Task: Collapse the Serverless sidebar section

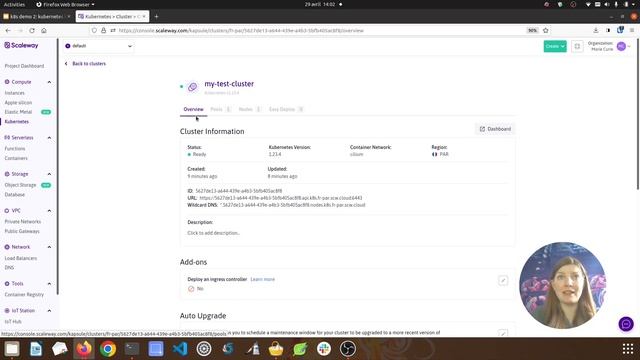Action: click(49, 138)
